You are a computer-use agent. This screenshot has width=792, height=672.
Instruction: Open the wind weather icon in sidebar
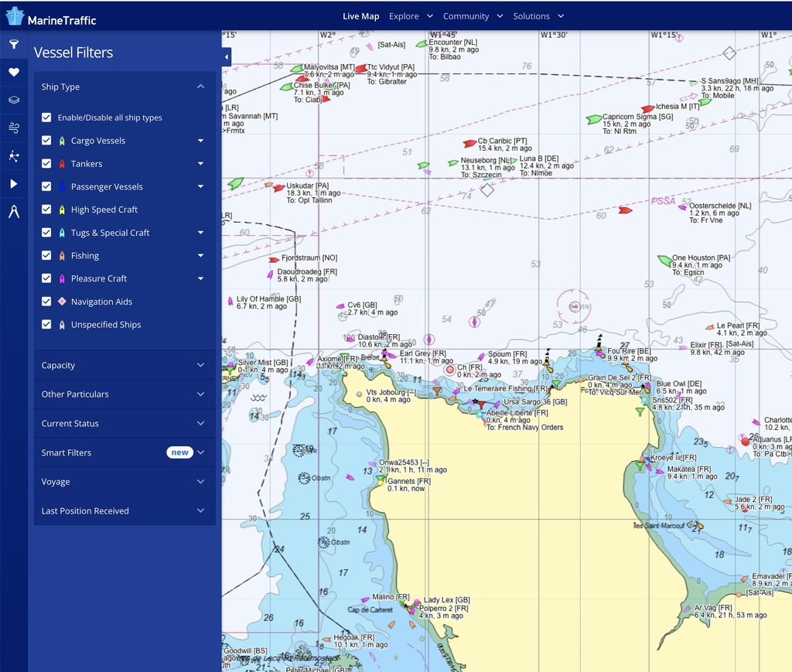pyautogui.click(x=14, y=128)
